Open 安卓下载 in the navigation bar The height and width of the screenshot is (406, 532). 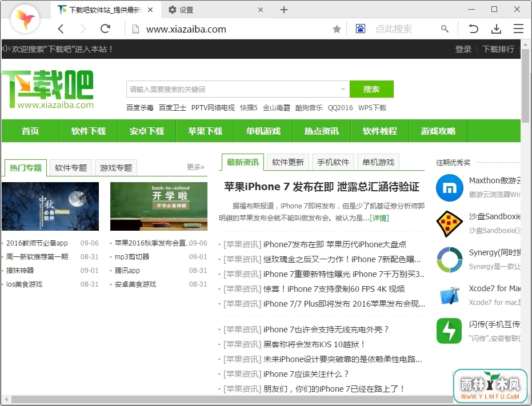147,131
